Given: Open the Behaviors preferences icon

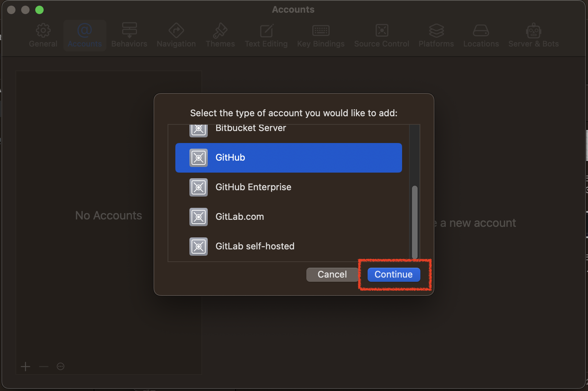Looking at the screenshot, I should pos(129,30).
